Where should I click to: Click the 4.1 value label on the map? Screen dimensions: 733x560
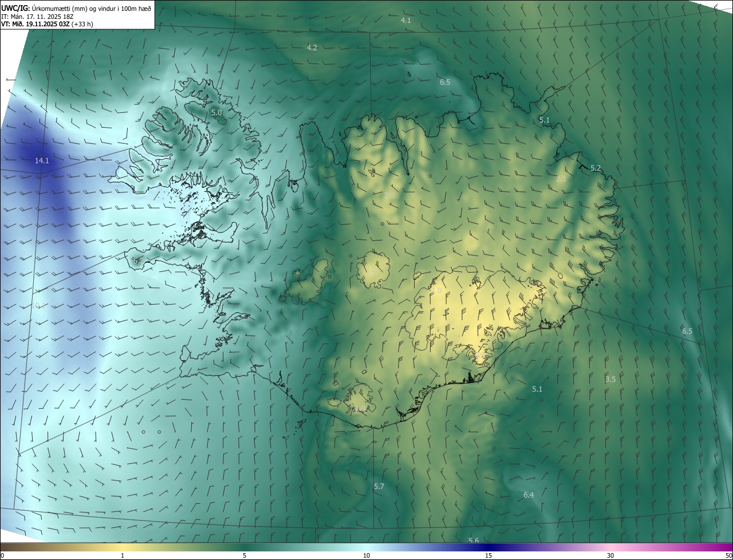[405, 20]
